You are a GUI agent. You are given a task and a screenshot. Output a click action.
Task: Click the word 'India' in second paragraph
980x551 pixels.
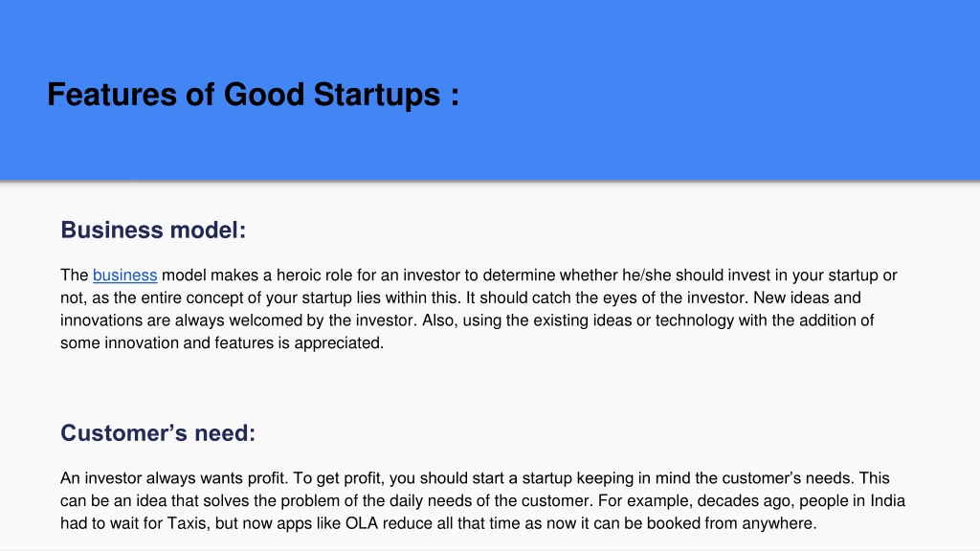(888, 500)
